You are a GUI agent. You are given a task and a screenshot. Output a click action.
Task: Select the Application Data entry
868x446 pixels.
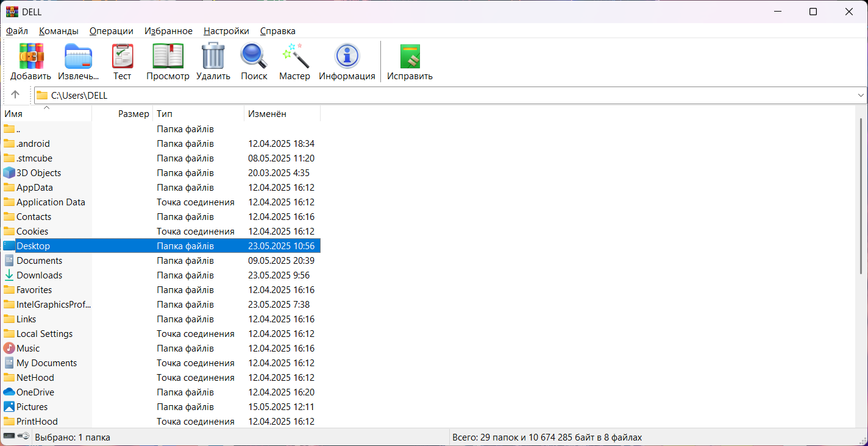[x=51, y=202]
